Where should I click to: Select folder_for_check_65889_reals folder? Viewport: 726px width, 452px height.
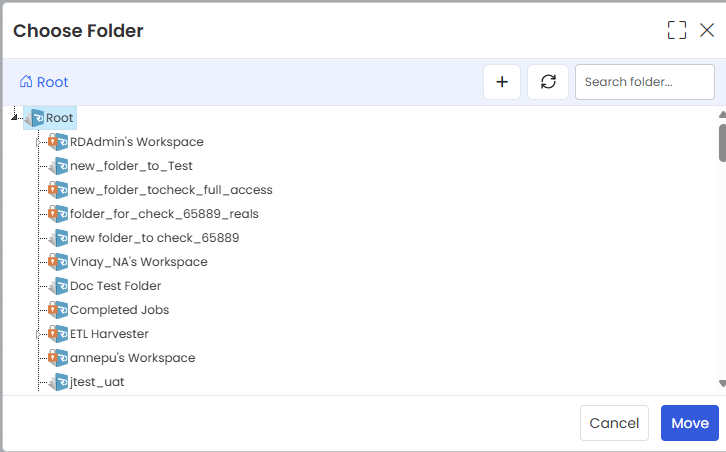[164, 214]
